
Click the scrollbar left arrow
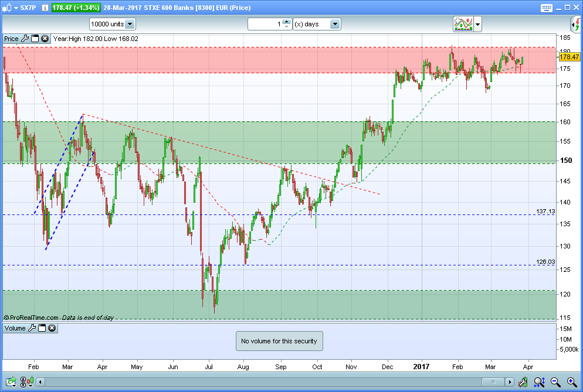tap(40, 382)
